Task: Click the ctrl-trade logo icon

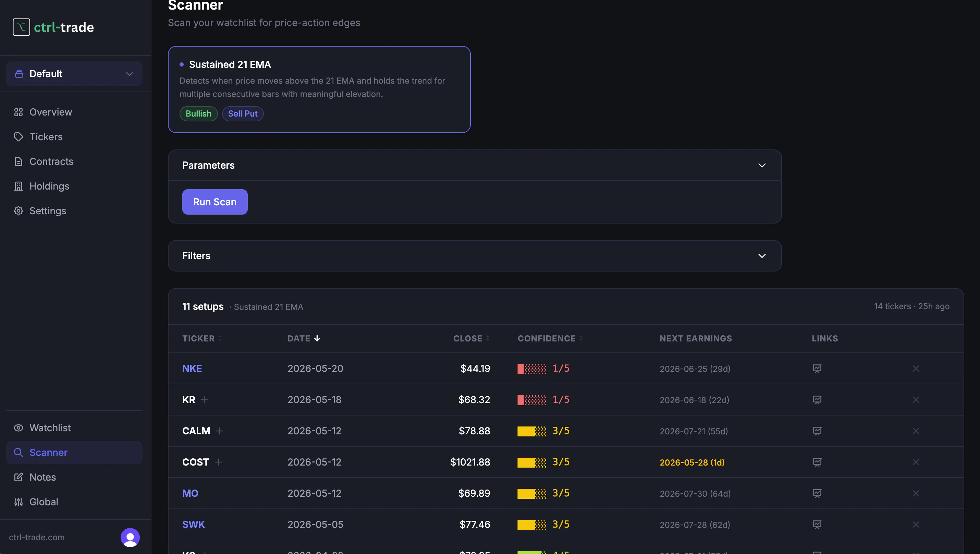Action: click(21, 27)
